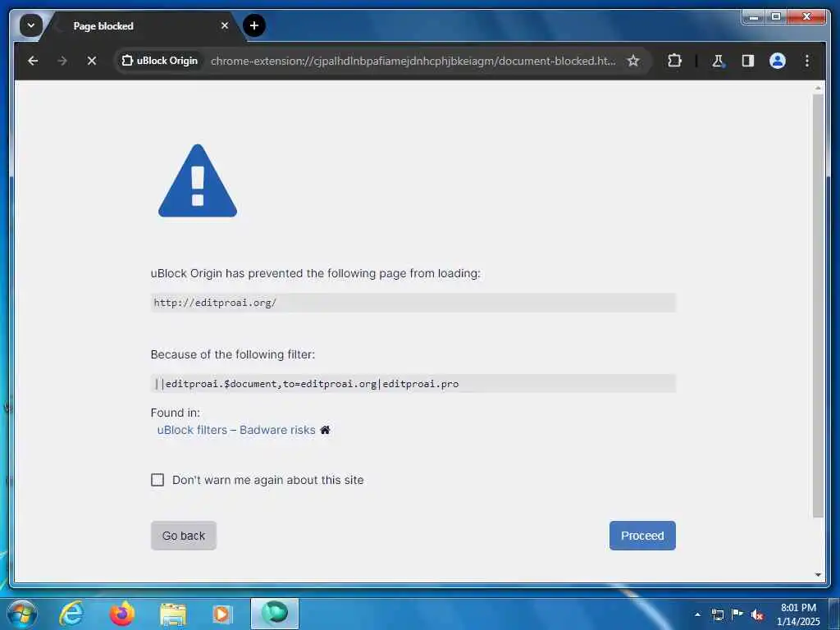The image size is (840, 630).
Task: Maximize the browser window
Action: tap(776, 17)
